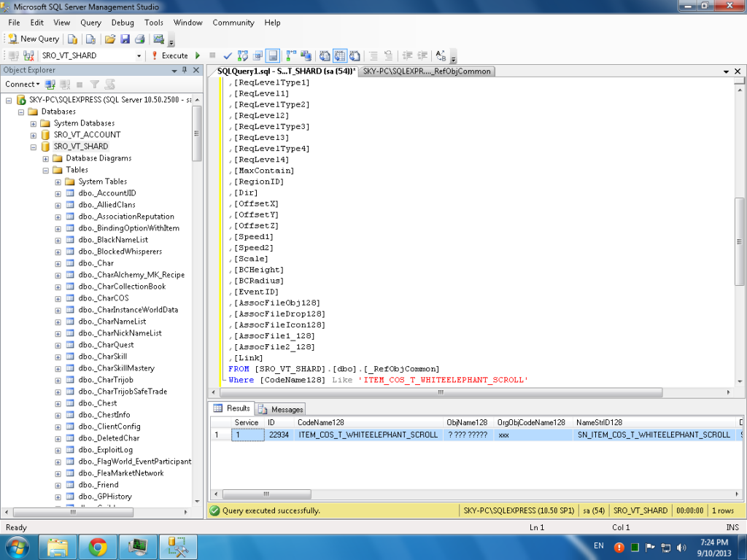Parse the query with the blue checkmark
Screen dimensions: 747x560
[x=228, y=55]
